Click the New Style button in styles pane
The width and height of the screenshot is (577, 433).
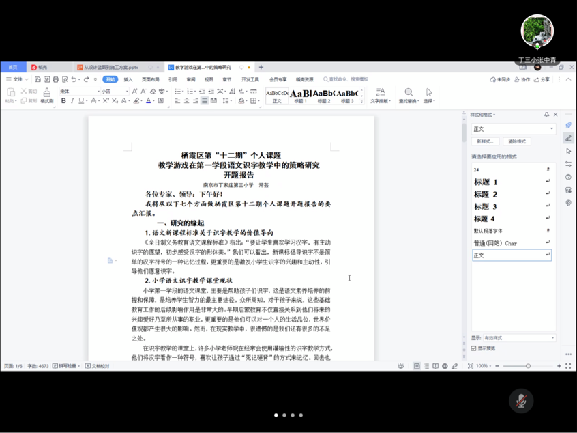[485, 141]
